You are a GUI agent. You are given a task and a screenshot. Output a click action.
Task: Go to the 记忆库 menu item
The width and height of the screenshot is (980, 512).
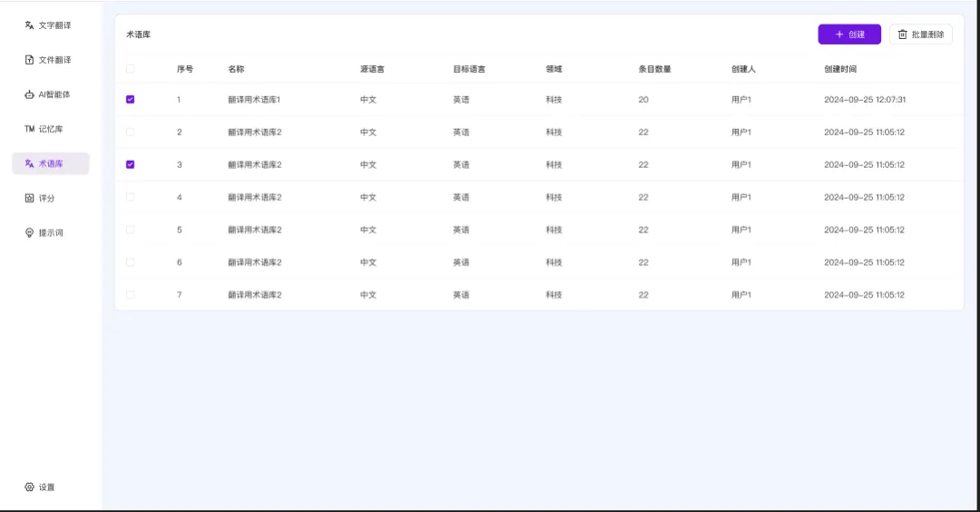(51, 129)
